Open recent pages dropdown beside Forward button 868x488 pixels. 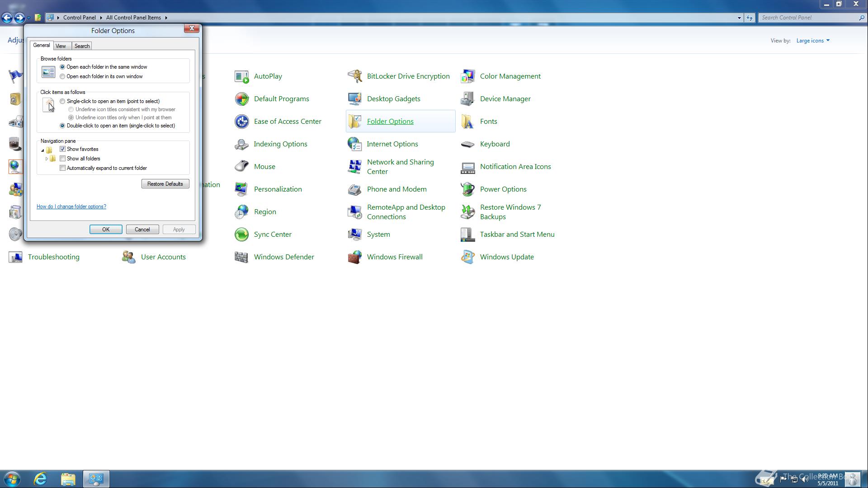tap(28, 18)
